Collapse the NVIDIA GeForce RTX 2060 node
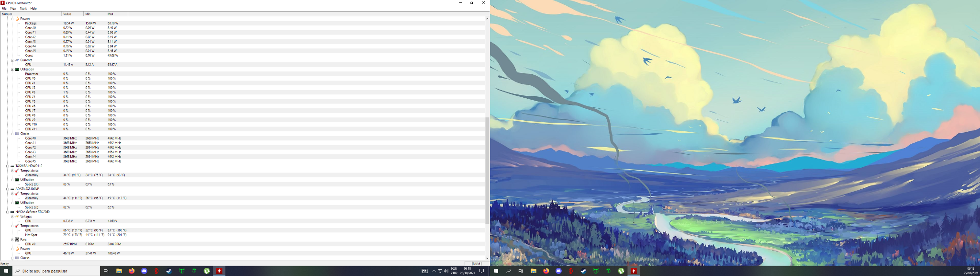This screenshot has width=980, height=276. pyautogui.click(x=8, y=212)
